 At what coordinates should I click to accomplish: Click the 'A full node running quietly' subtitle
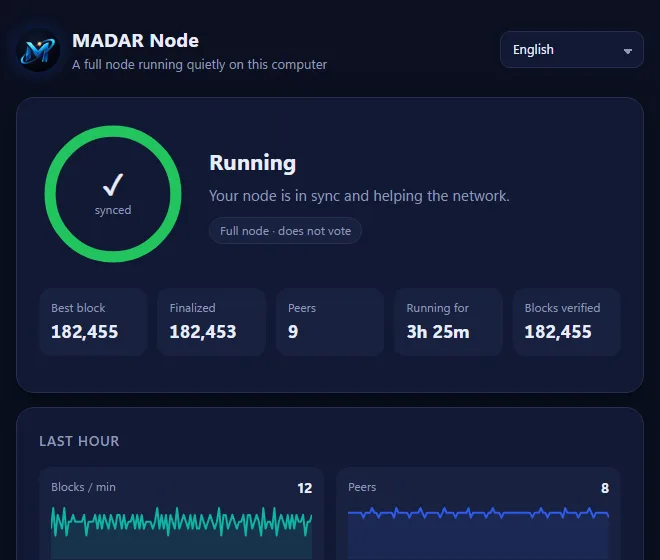pyautogui.click(x=200, y=64)
